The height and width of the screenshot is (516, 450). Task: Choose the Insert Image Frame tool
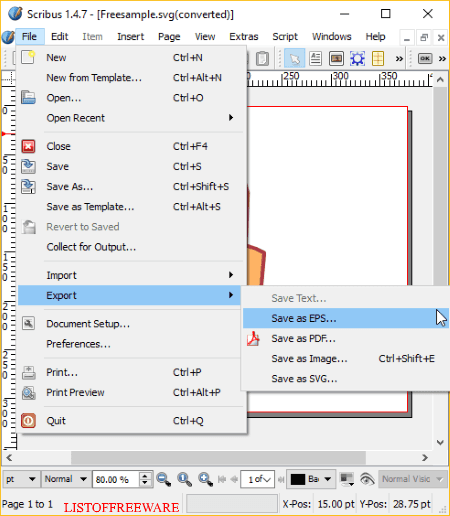(336, 59)
